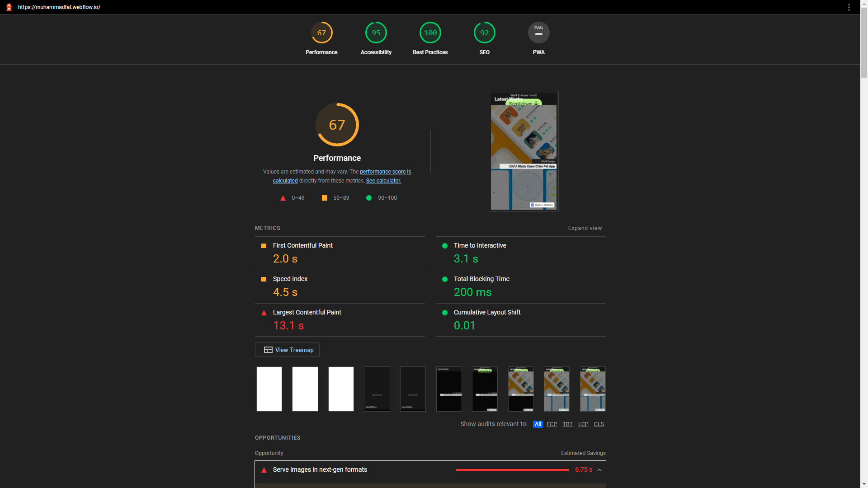Jump to Performance score gauge 67
868x488 pixels.
(x=321, y=33)
